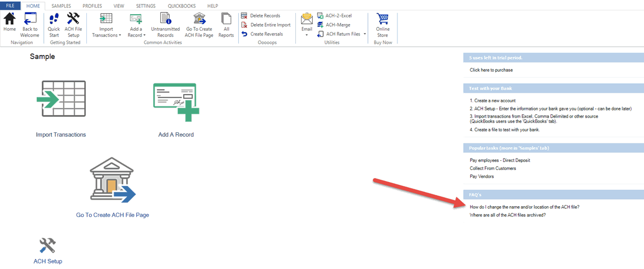Screen dimensions: 644x269
Task: Open the Online Store cart icon
Action: (382, 19)
